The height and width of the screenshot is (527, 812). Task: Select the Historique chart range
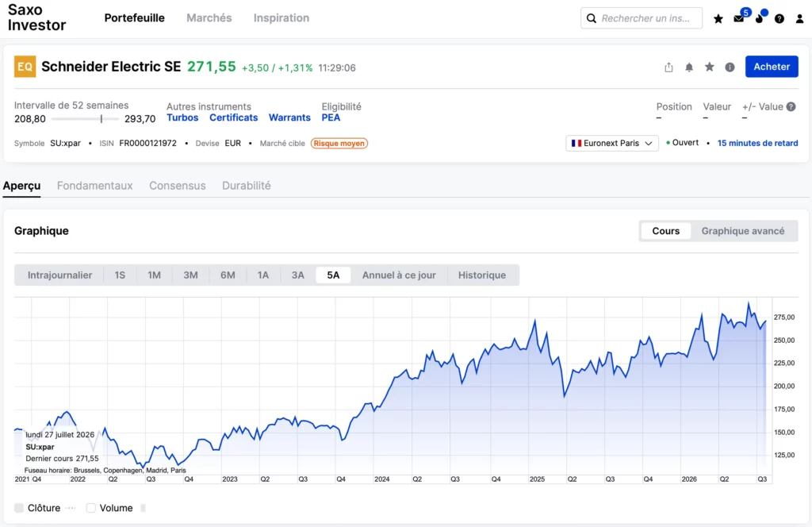pyautogui.click(x=482, y=275)
